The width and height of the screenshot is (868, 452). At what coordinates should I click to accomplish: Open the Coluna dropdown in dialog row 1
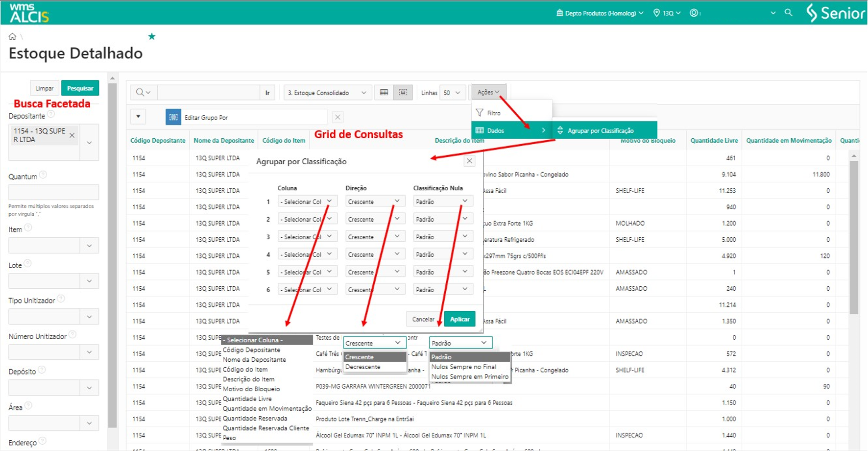pyautogui.click(x=307, y=201)
